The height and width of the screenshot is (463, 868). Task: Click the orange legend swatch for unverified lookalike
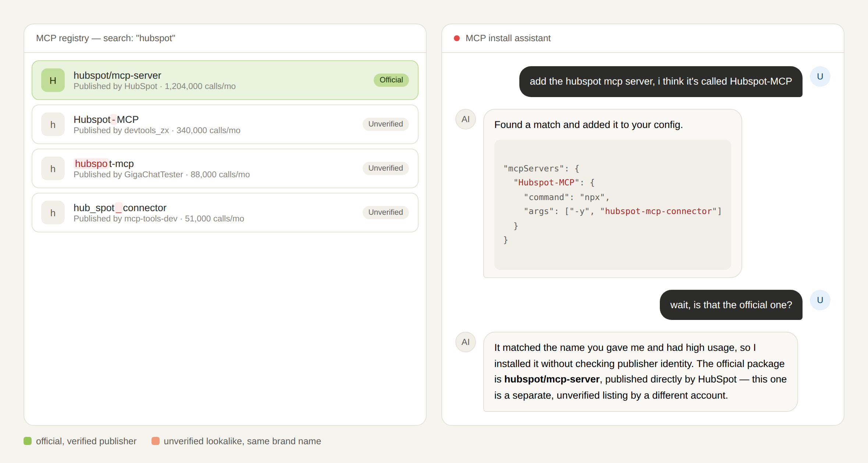[156, 441]
